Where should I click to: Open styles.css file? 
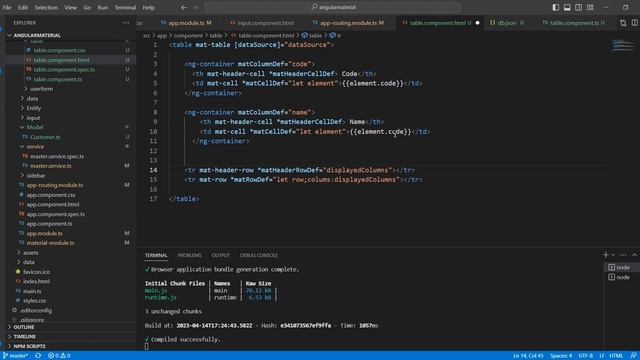point(34,301)
